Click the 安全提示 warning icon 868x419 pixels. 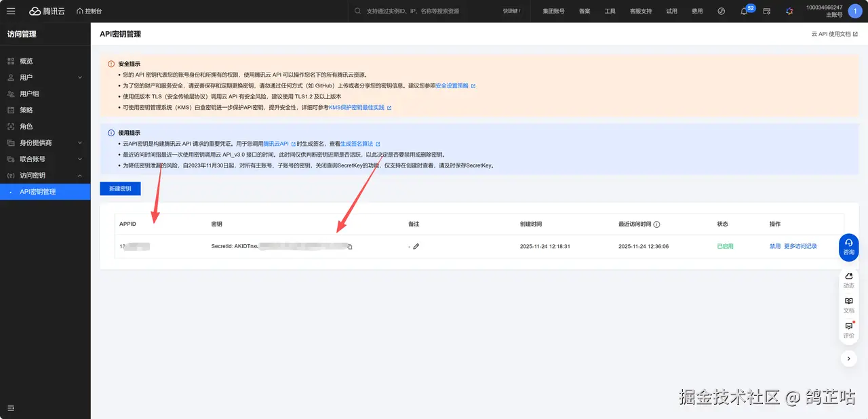tap(111, 64)
